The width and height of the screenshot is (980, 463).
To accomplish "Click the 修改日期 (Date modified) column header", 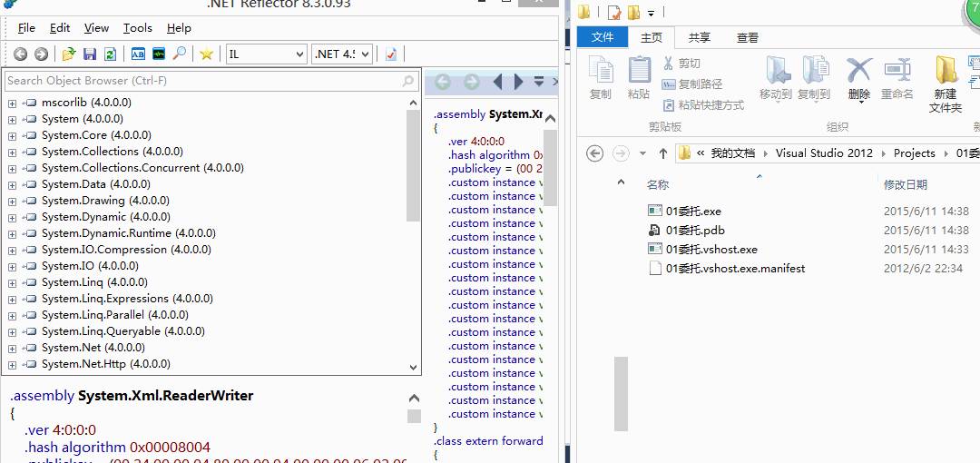I will click(x=905, y=184).
